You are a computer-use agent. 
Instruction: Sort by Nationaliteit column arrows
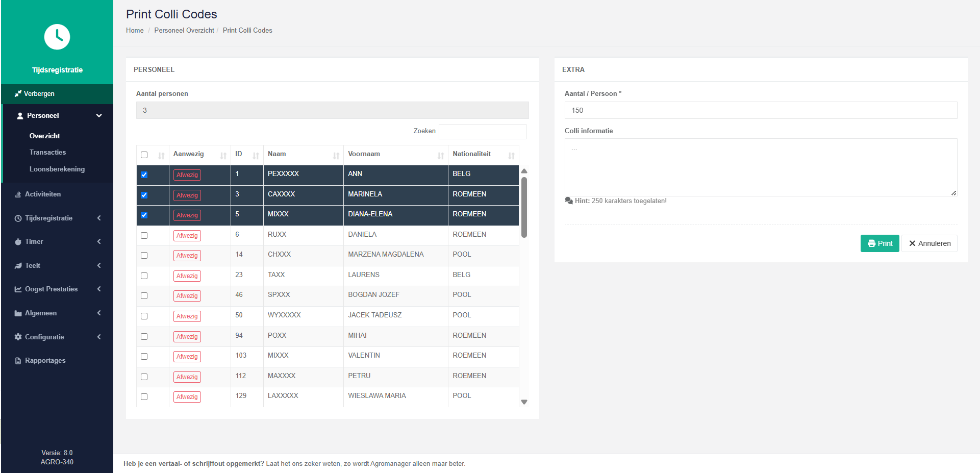[x=511, y=156]
